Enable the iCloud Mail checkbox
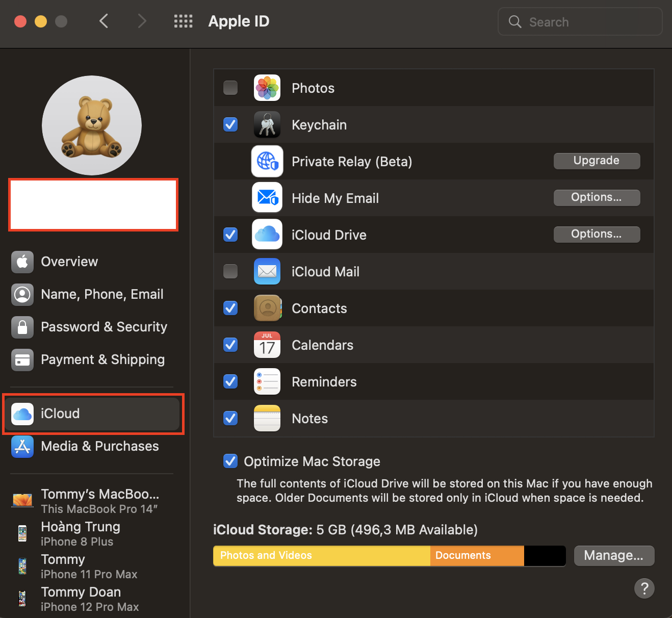Viewport: 672px width, 618px height. (x=230, y=271)
